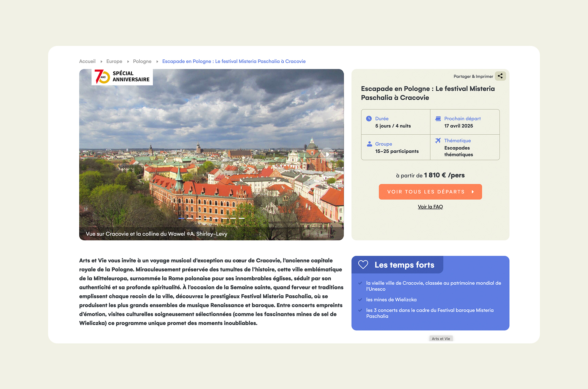588x389 pixels.
Task: Click the clock icon next to Durée
Action: [369, 118]
